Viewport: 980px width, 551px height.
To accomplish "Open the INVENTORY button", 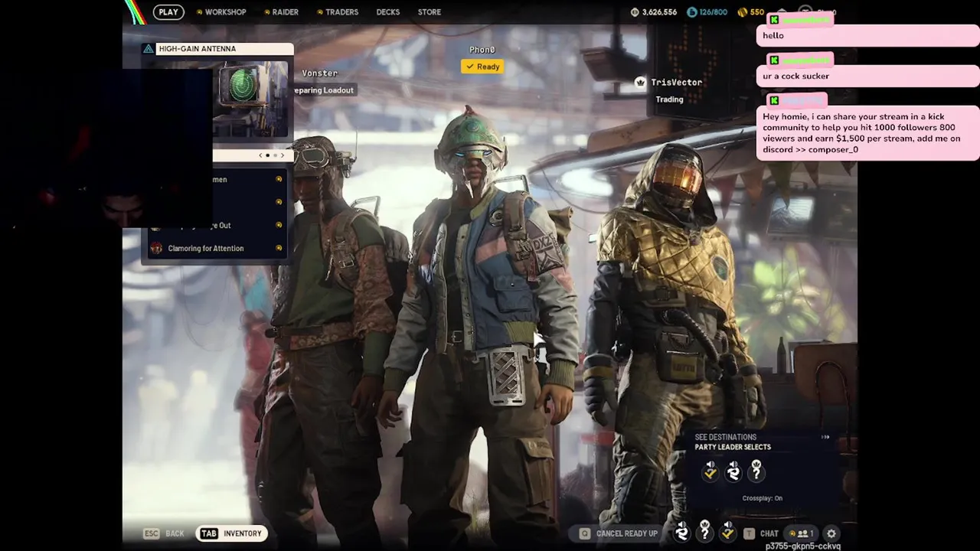I will click(232, 533).
